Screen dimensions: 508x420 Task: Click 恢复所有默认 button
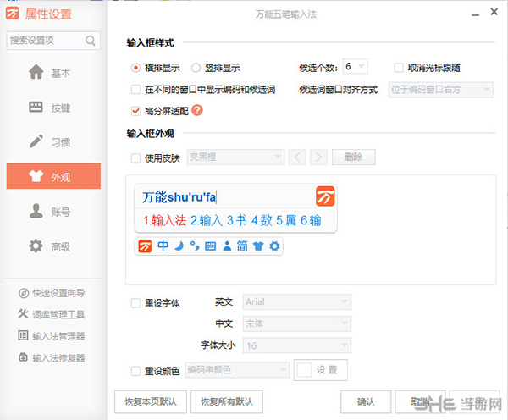(226, 402)
